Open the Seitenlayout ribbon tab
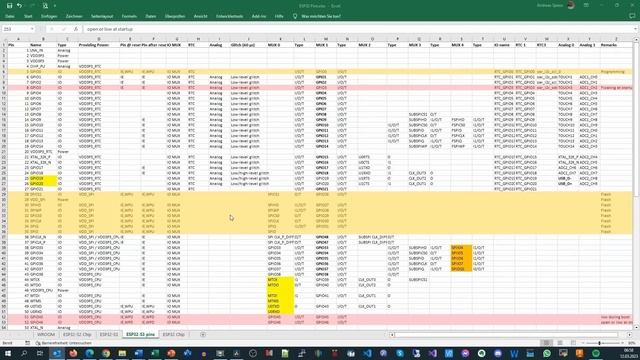 (102, 16)
